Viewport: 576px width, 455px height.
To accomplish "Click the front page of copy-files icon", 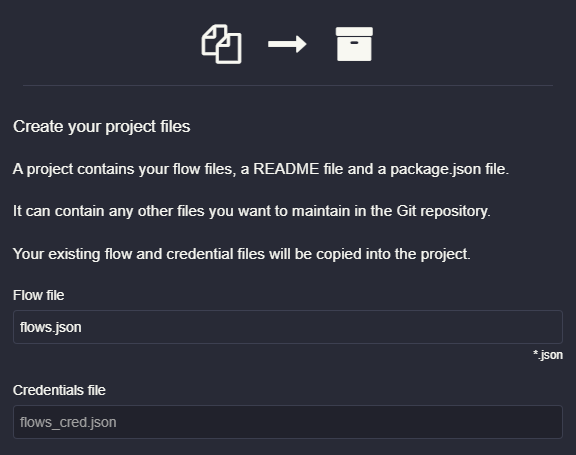I will click(230, 49).
